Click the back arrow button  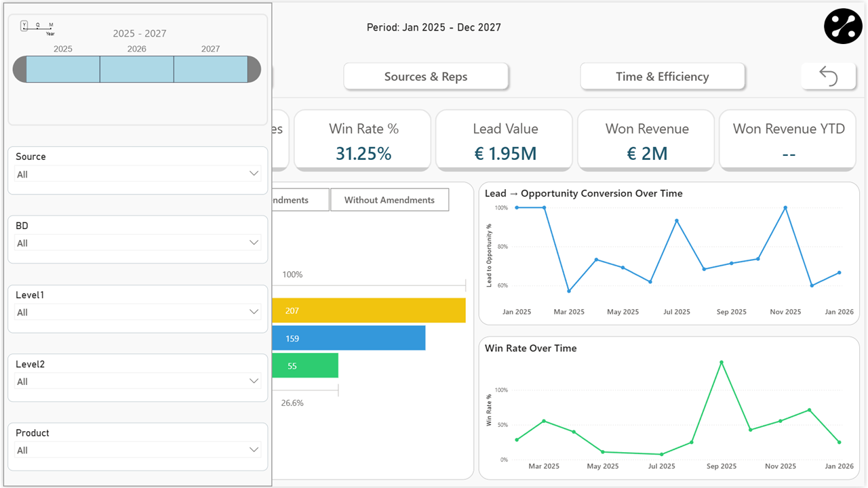pos(828,76)
